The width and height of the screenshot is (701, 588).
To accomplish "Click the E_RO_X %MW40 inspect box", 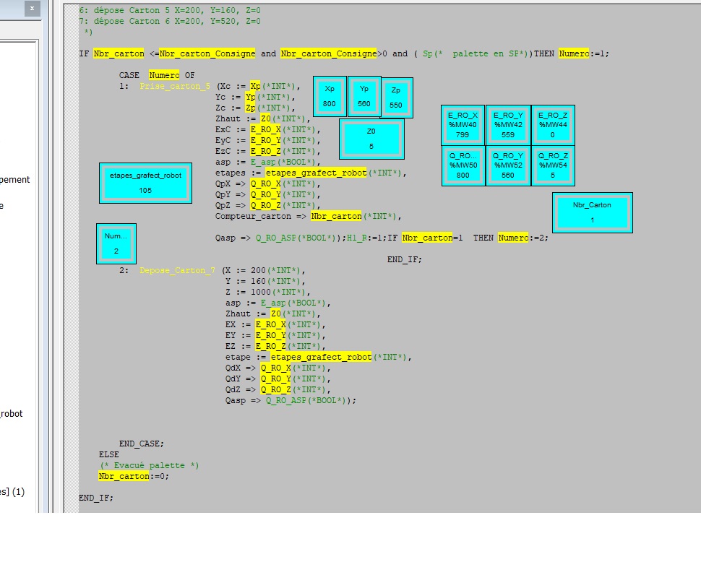I will (x=463, y=125).
